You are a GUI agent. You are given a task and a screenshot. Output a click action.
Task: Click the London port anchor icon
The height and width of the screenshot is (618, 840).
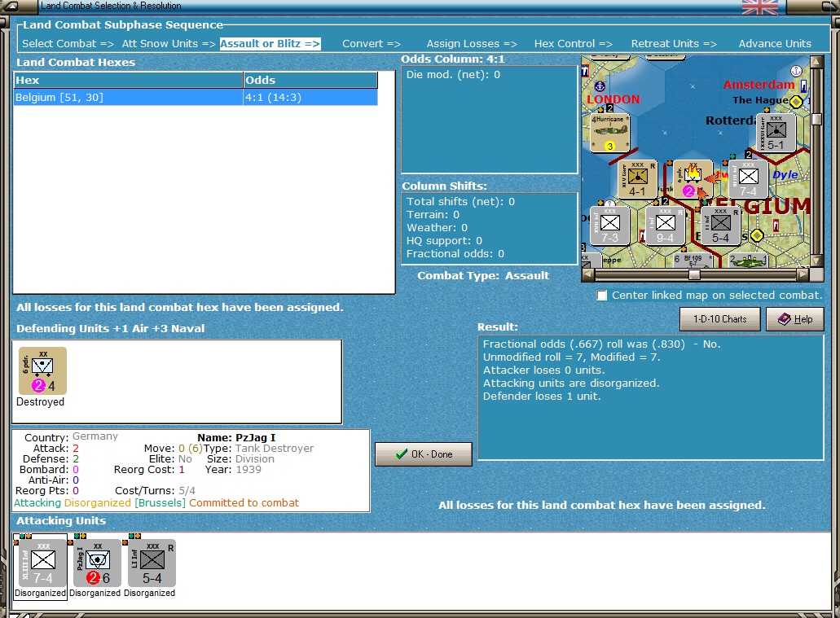pos(600,85)
